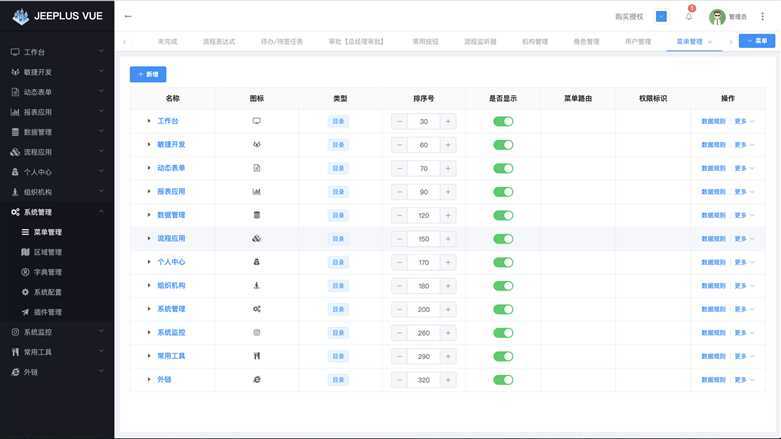Click the database icon beside 数据管理 in sidebar
781x439 pixels.
point(15,132)
